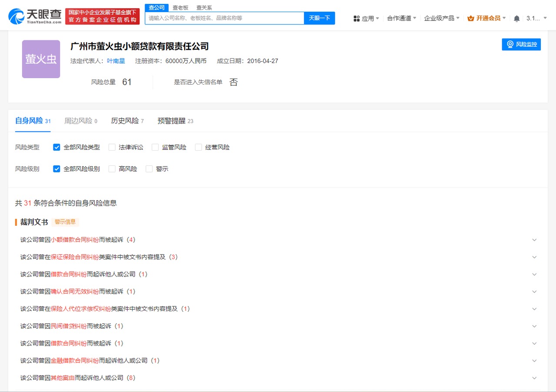The width and height of the screenshot is (556, 392).
Task: Select the 查关系 search tab
Action: click(204, 8)
